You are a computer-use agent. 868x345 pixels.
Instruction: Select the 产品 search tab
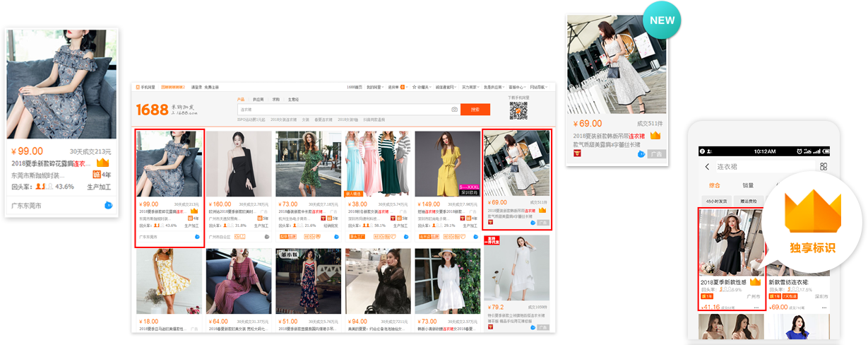[x=241, y=99]
